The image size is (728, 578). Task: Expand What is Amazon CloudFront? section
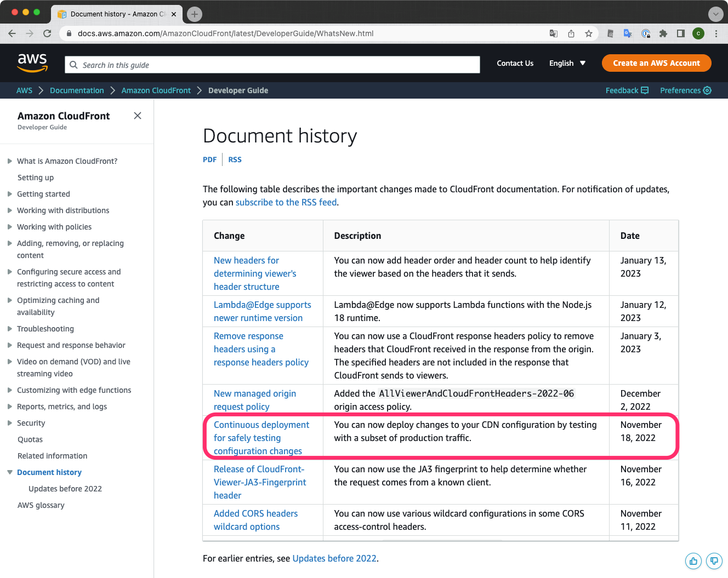point(10,161)
